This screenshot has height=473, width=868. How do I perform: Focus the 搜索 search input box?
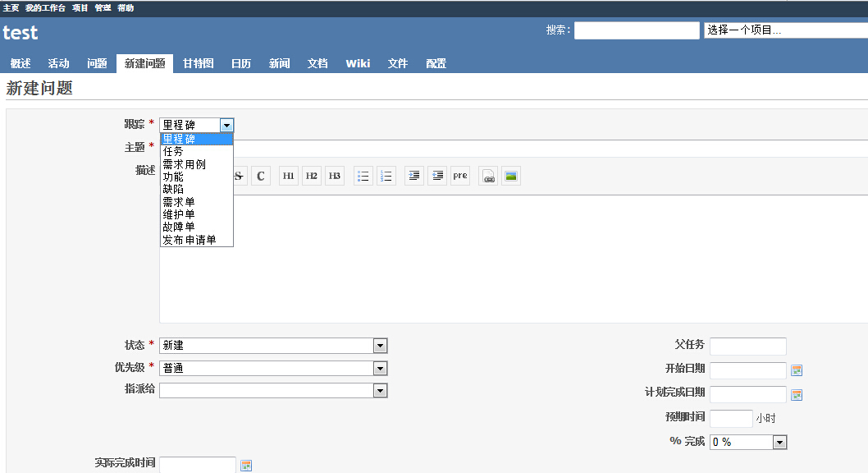[637, 30]
